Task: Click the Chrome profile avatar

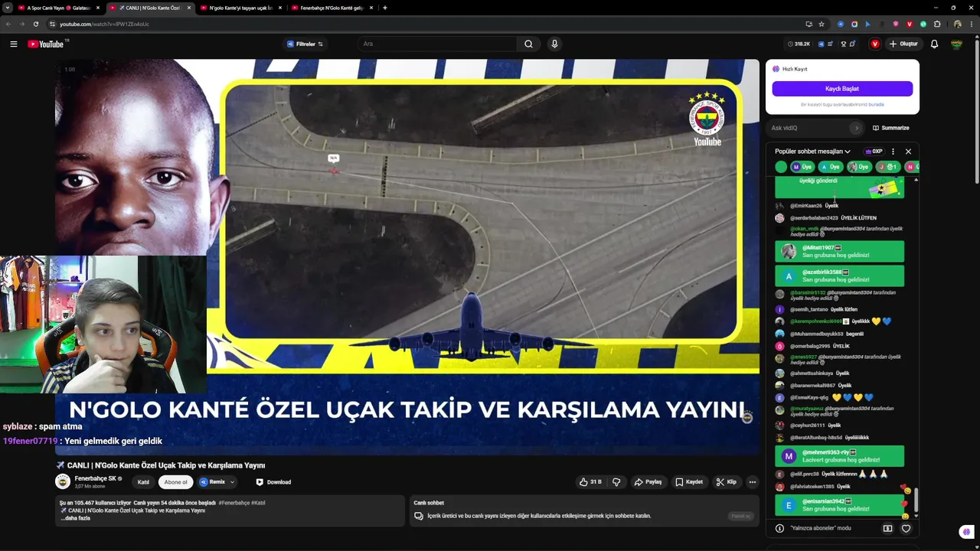Action: [x=957, y=24]
